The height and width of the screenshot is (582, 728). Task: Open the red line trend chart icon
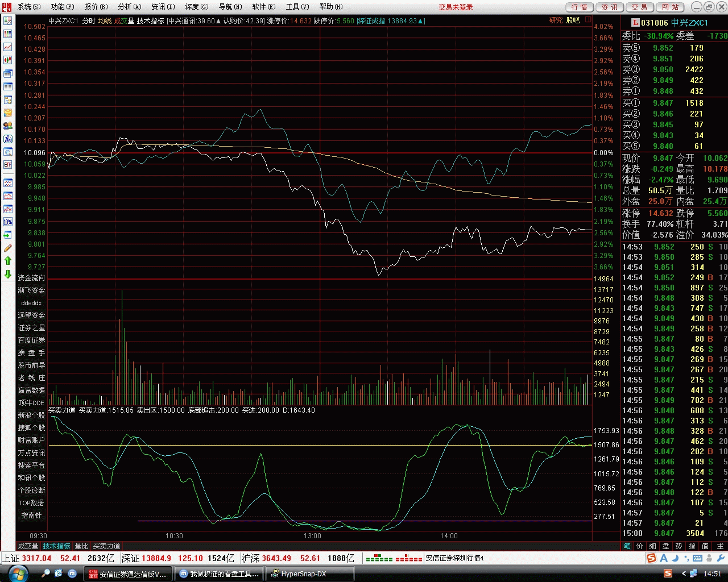pos(8,47)
